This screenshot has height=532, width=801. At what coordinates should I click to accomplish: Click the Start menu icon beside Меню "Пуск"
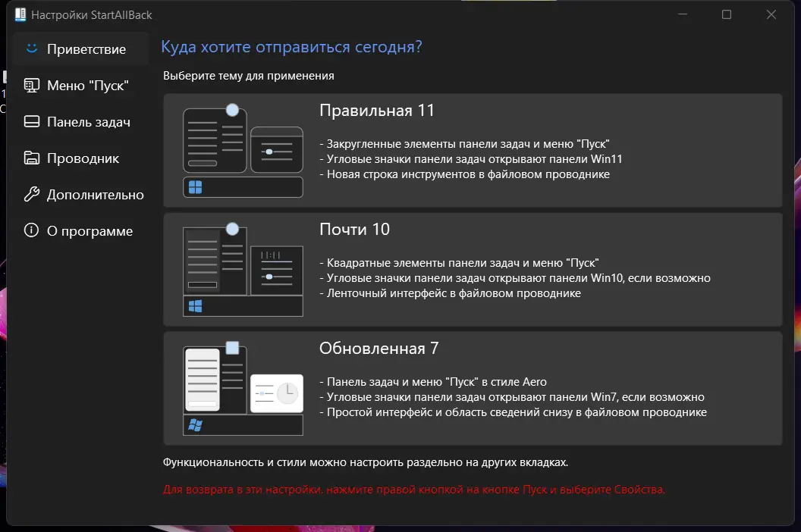[x=32, y=86]
